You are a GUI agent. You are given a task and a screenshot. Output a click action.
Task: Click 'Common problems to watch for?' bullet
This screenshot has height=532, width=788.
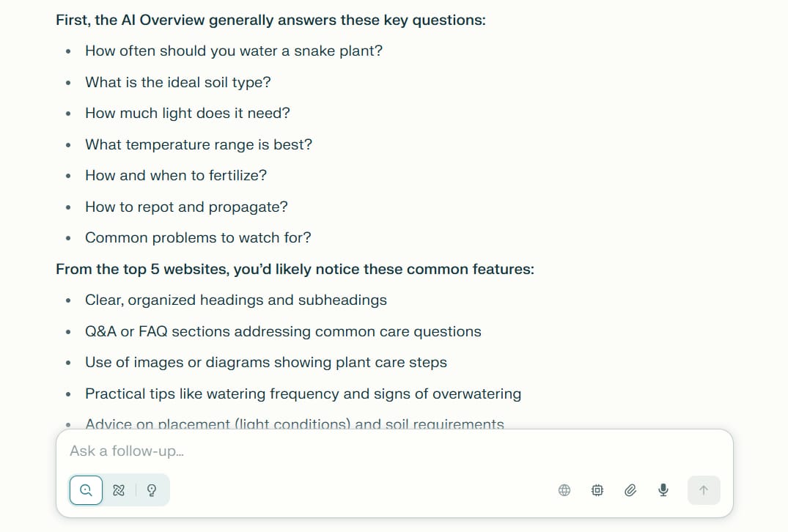pos(198,237)
